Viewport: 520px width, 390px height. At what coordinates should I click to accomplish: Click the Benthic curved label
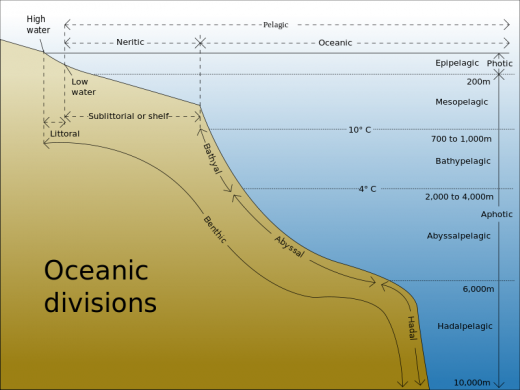click(215, 230)
